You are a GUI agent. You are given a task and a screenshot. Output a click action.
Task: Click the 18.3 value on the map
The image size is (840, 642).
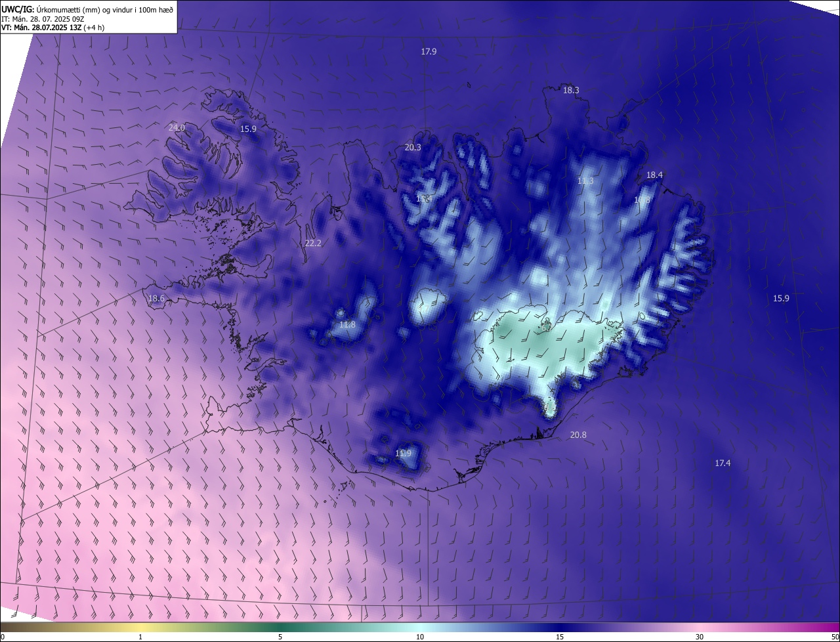[571, 90]
